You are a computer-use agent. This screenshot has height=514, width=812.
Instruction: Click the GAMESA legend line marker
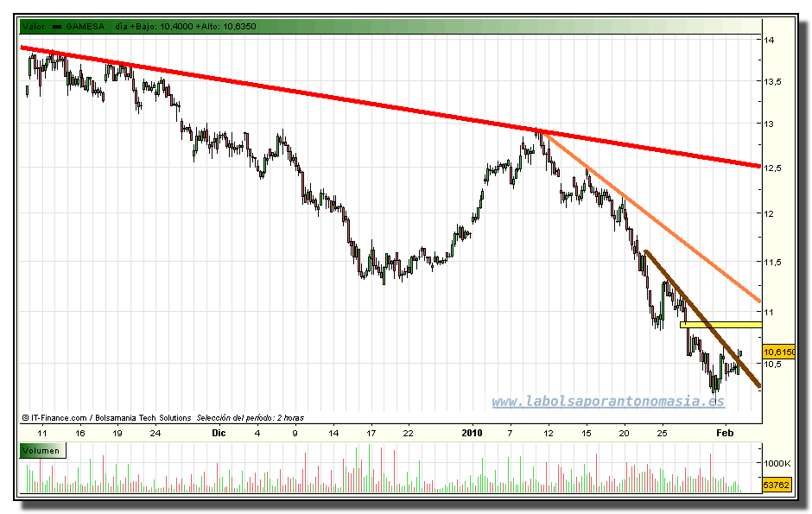coord(58,27)
